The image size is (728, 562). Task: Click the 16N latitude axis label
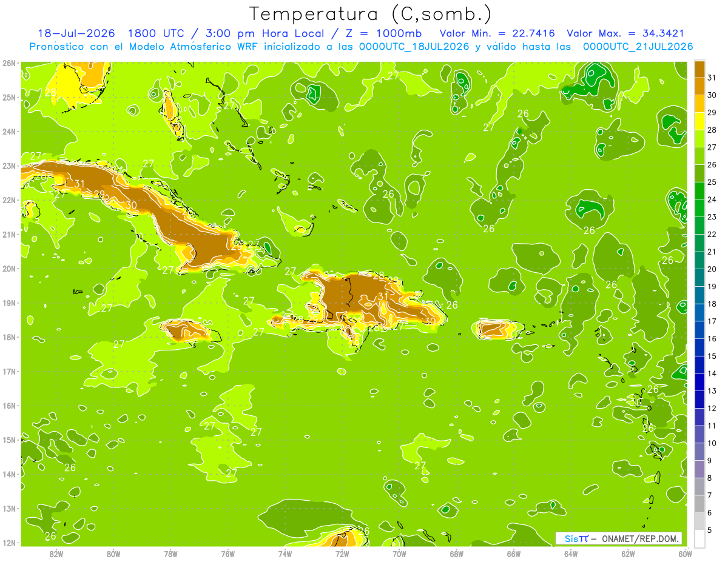click(x=8, y=406)
